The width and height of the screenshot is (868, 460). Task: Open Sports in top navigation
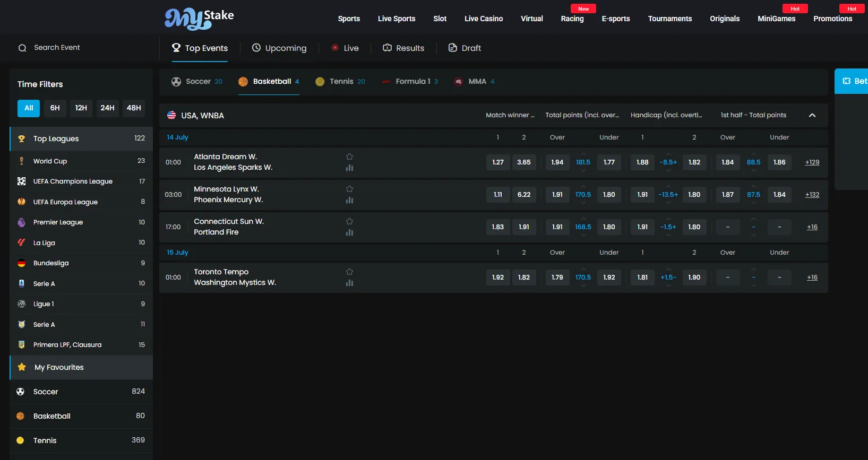[x=349, y=19]
